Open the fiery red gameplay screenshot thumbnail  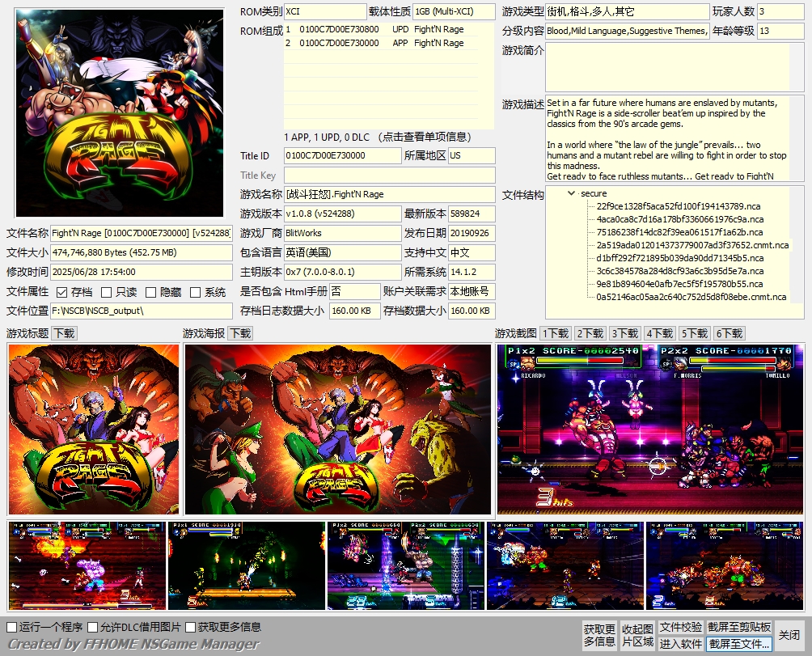click(87, 565)
